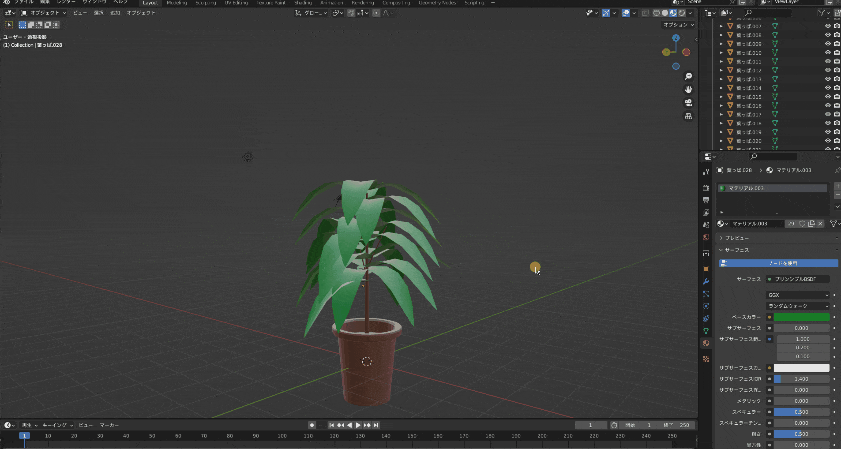Open the Modifier properties wrench tab
Viewport: 841px width, 449px height.
[x=706, y=281]
